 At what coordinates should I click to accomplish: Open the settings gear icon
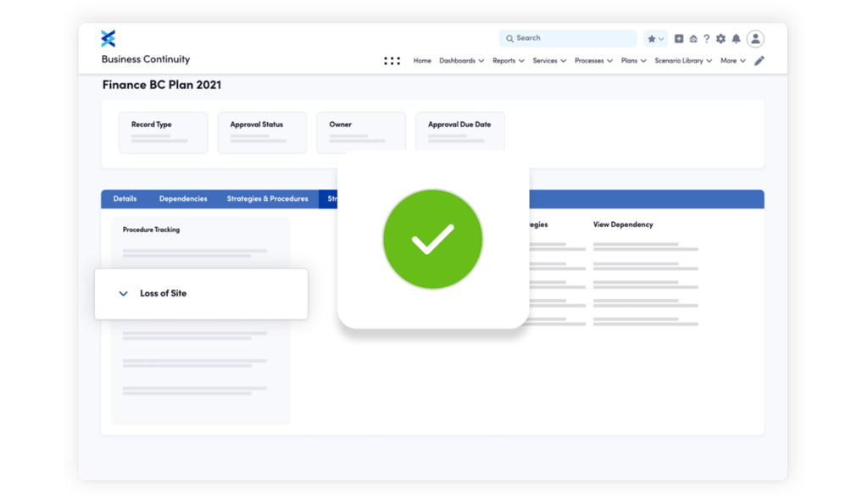point(721,39)
